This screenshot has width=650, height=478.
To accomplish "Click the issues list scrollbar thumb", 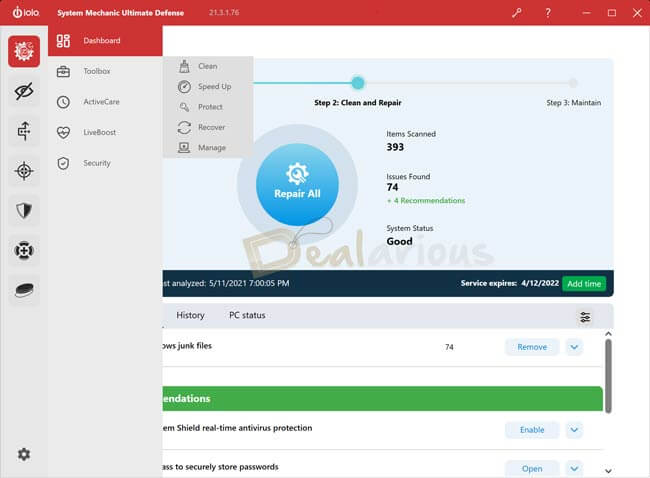I will [608, 376].
